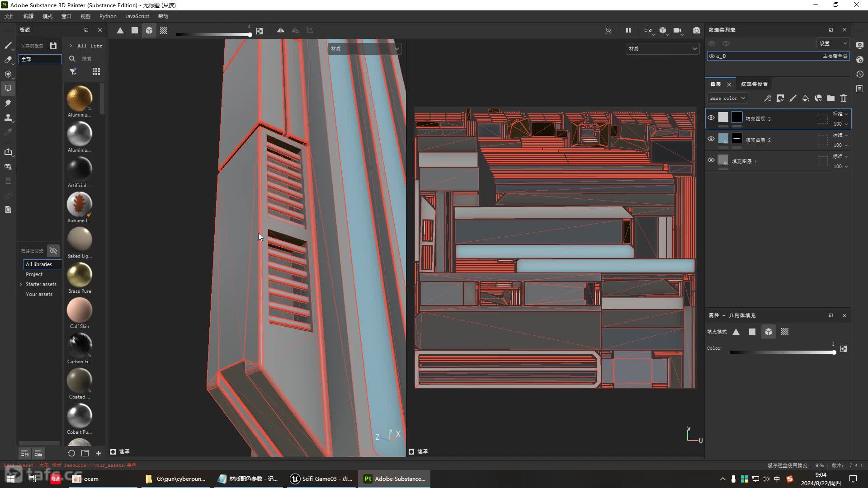
Task: Toggle mesh fill mode in Properties panel
Action: click(769, 332)
